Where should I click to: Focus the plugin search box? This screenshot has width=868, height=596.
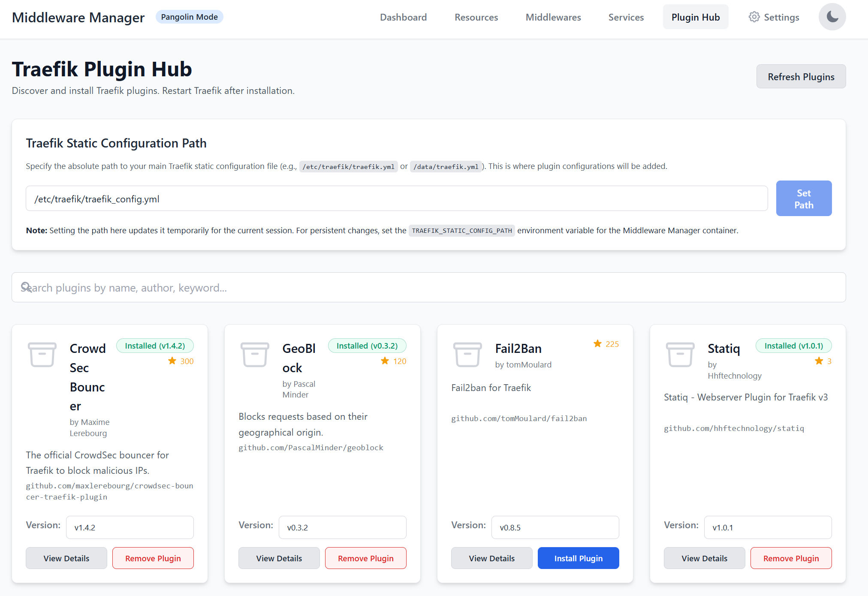click(429, 287)
